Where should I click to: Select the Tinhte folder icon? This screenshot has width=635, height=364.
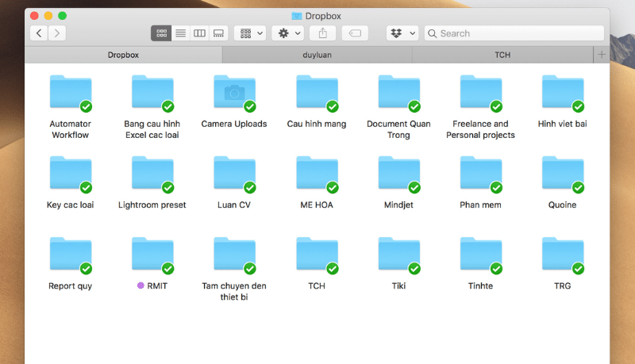coord(481,255)
